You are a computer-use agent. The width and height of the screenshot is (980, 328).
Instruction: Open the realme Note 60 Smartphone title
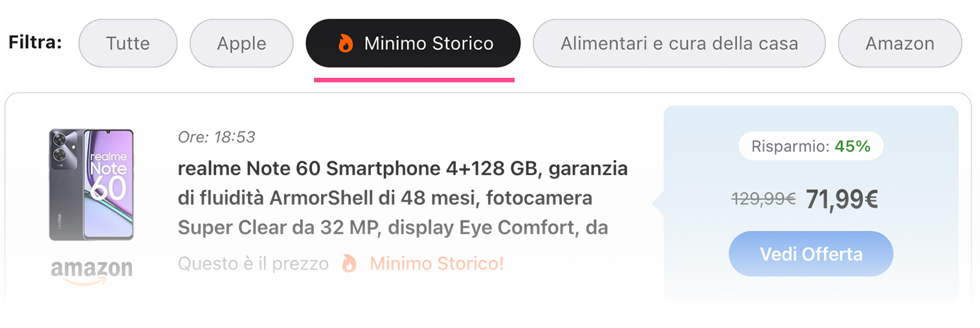[x=403, y=198]
